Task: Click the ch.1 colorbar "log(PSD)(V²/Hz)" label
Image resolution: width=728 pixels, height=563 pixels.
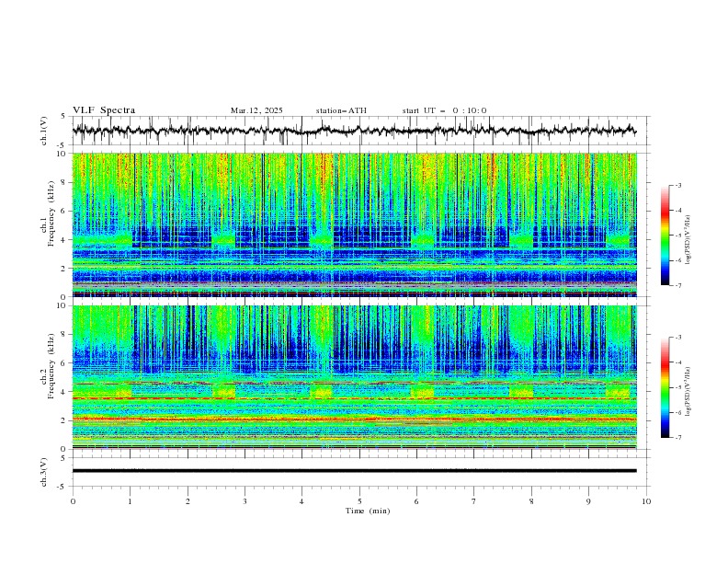Action: click(x=688, y=240)
